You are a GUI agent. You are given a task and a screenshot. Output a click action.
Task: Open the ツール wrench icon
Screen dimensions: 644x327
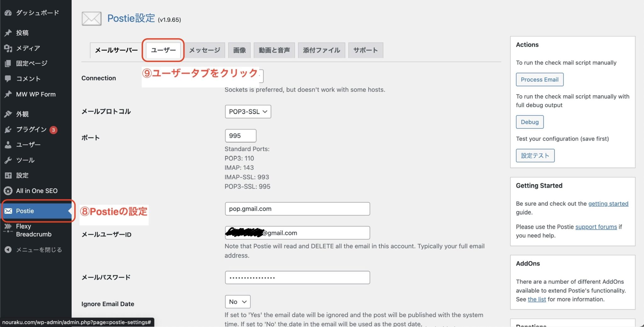pos(8,160)
